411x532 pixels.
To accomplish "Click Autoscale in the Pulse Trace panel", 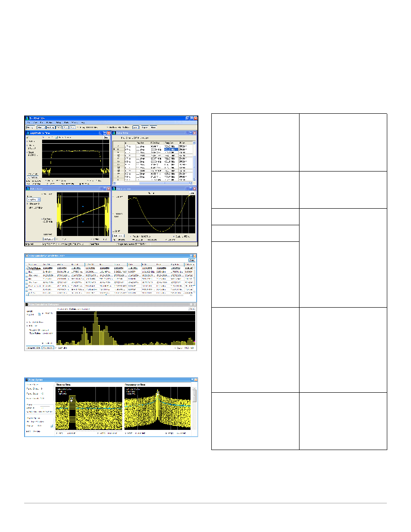I will [49, 239].
